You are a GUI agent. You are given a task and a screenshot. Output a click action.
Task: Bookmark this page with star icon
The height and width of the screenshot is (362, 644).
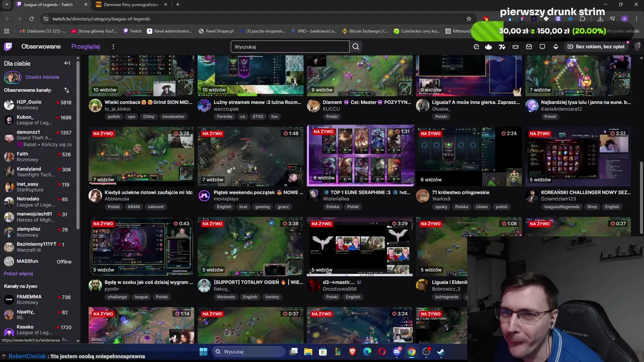[469, 19]
